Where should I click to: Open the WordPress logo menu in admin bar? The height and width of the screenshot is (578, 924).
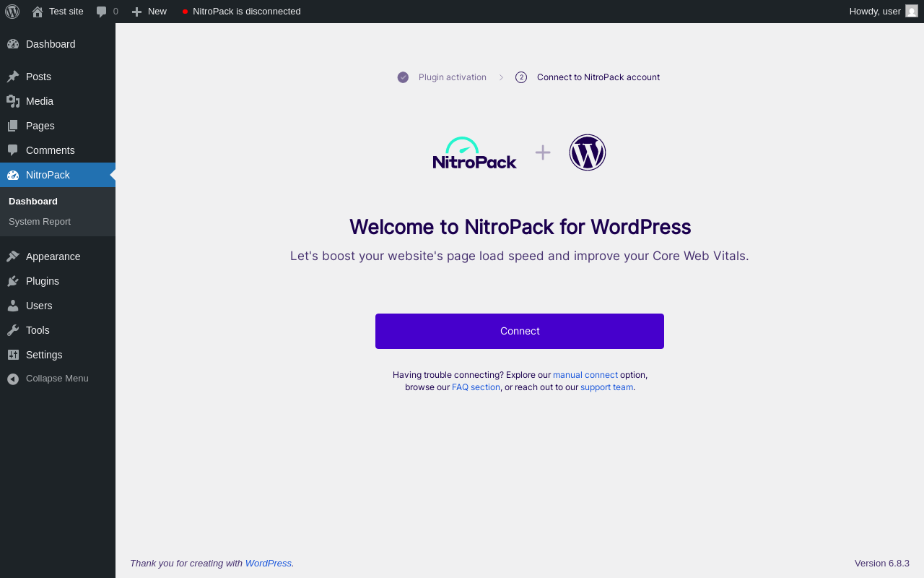pyautogui.click(x=12, y=12)
